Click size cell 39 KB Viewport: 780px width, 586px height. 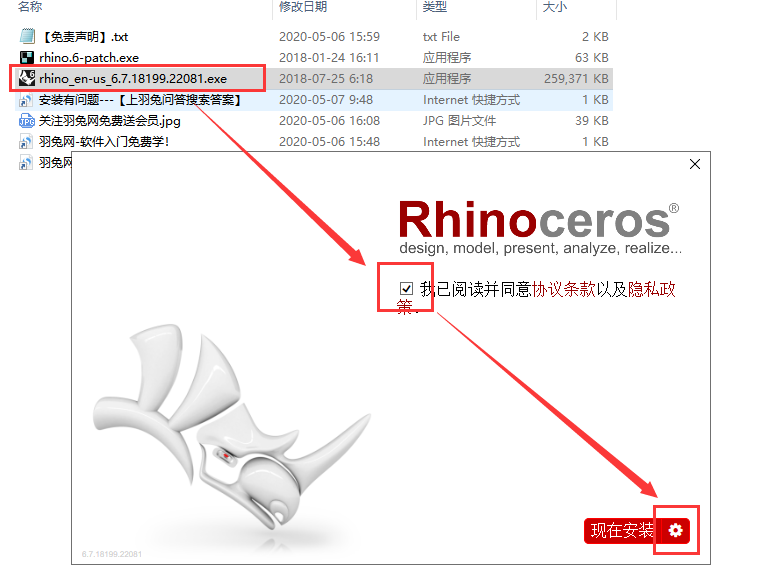[x=592, y=121]
